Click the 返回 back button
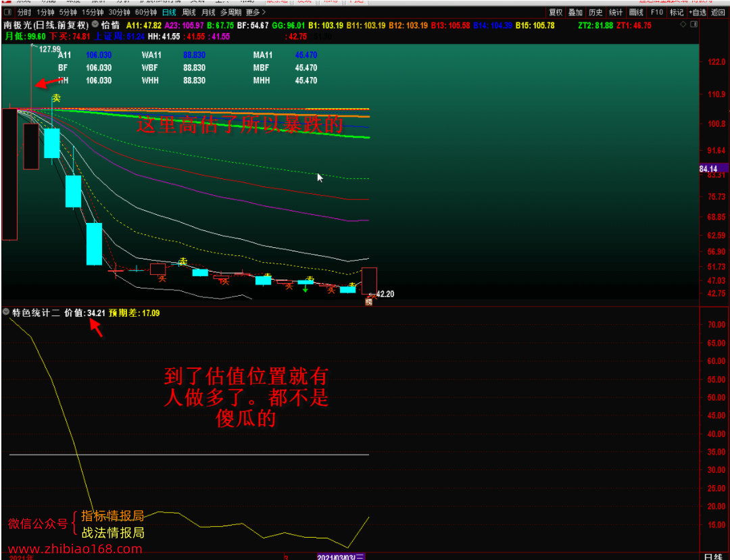730x560 pixels. [x=718, y=13]
